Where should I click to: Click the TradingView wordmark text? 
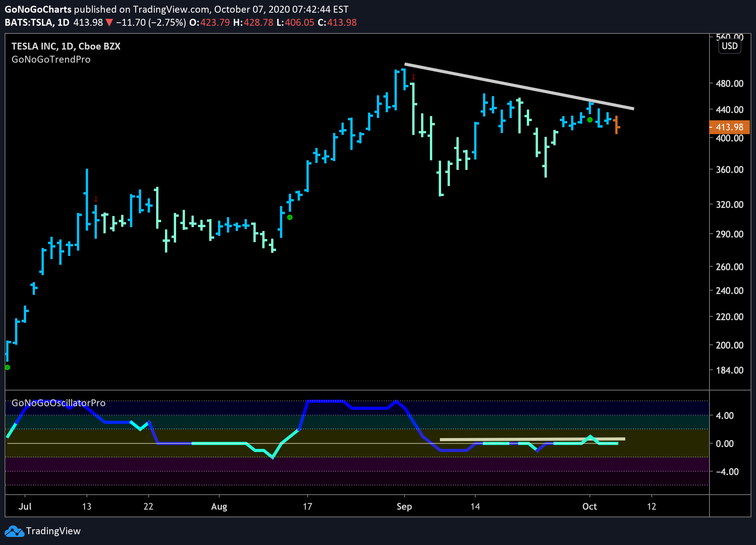[53, 531]
